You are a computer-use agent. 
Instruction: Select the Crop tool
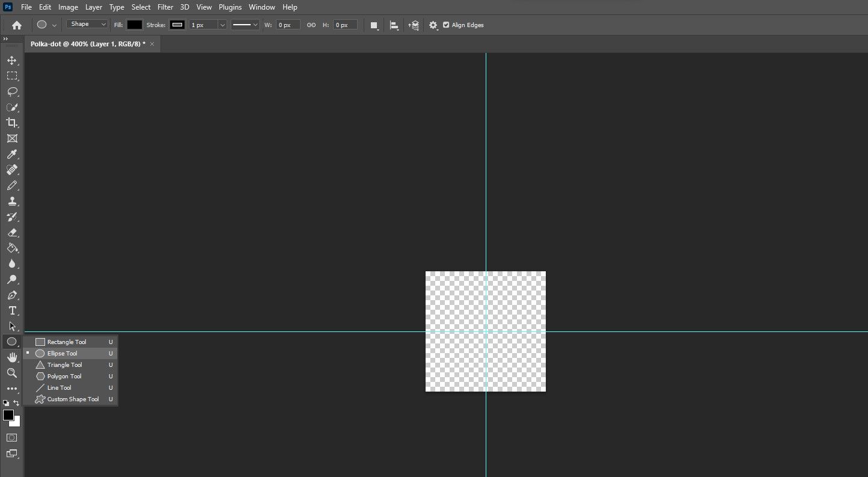tap(12, 123)
